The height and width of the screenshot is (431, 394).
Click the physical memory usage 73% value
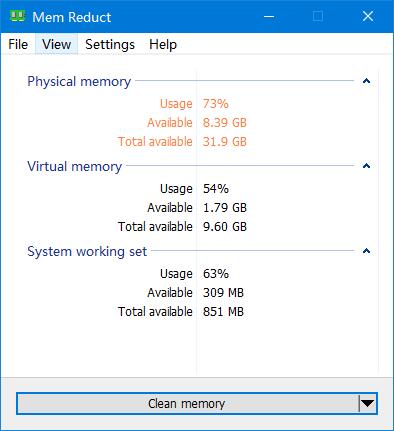point(216,104)
